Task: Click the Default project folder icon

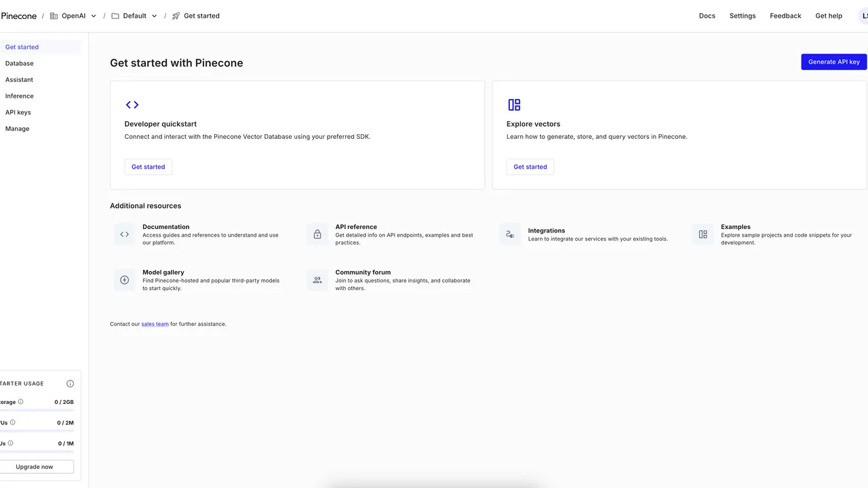Action: coord(115,16)
